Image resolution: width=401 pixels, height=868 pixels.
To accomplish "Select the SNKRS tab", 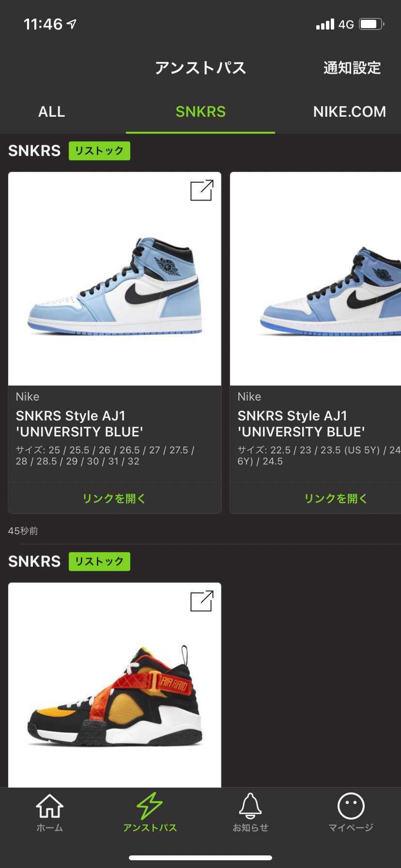I will [200, 112].
